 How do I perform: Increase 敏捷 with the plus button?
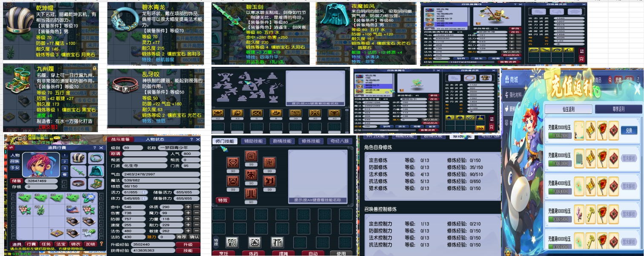pyautogui.click(x=188, y=231)
